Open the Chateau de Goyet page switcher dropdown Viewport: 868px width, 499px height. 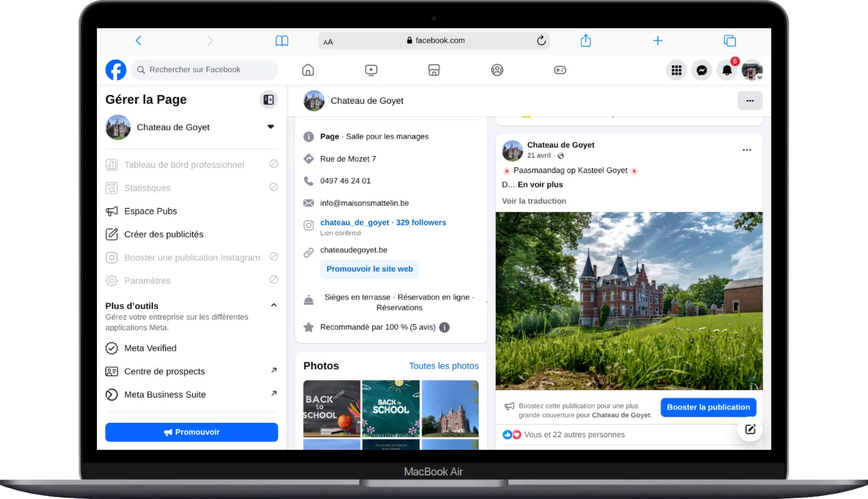tap(270, 127)
